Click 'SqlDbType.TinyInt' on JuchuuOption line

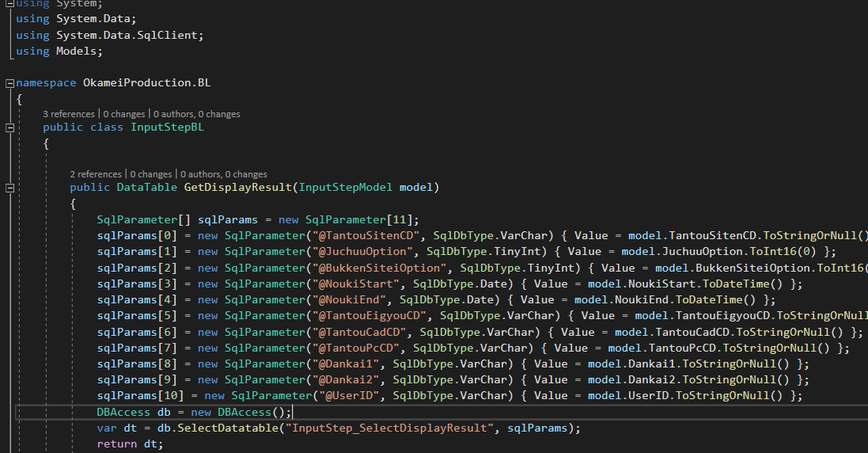pyautogui.click(x=483, y=251)
